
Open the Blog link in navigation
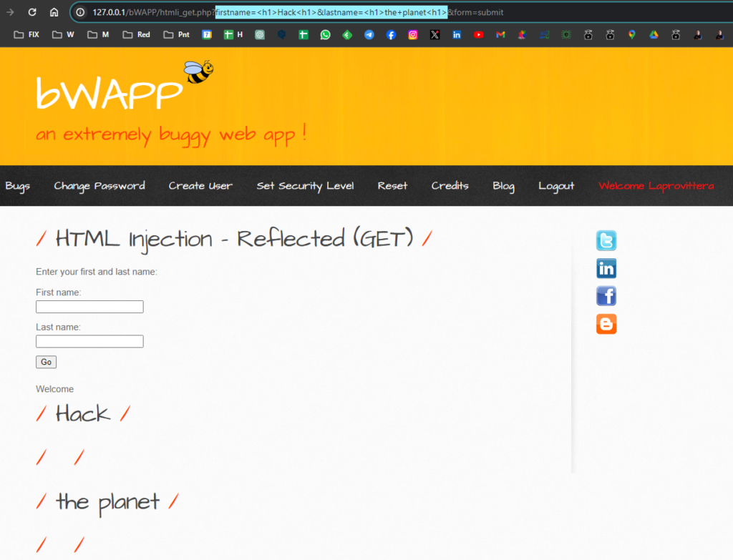point(503,186)
